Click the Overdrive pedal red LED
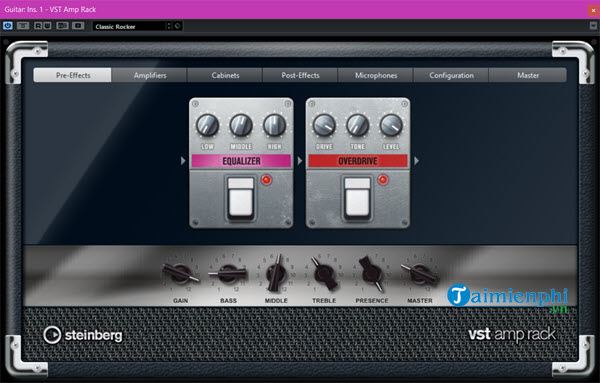600x383 pixels. (383, 180)
